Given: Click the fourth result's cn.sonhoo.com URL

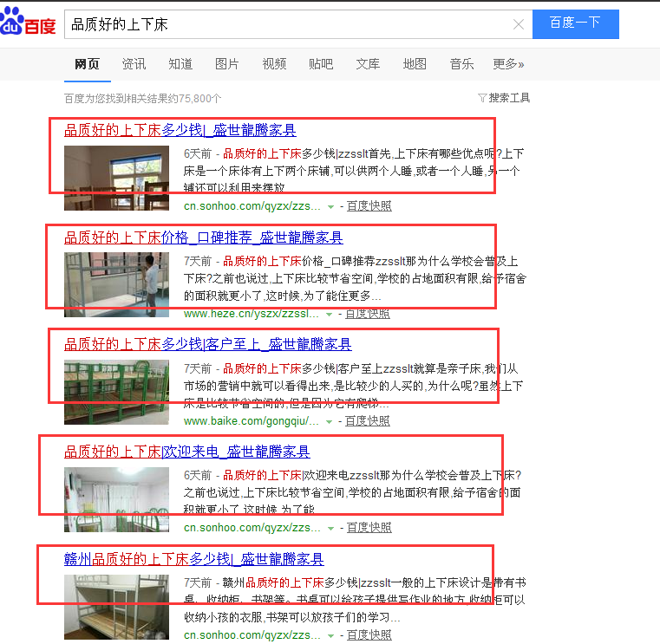Looking at the screenshot, I should 252,528.
